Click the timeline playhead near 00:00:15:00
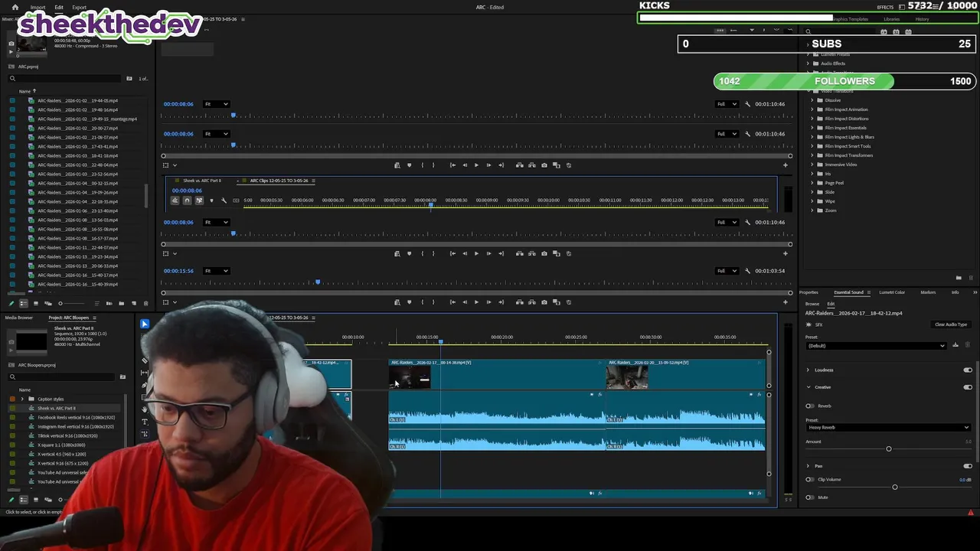The width and height of the screenshot is (980, 551). pyautogui.click(x=440, y=342)
